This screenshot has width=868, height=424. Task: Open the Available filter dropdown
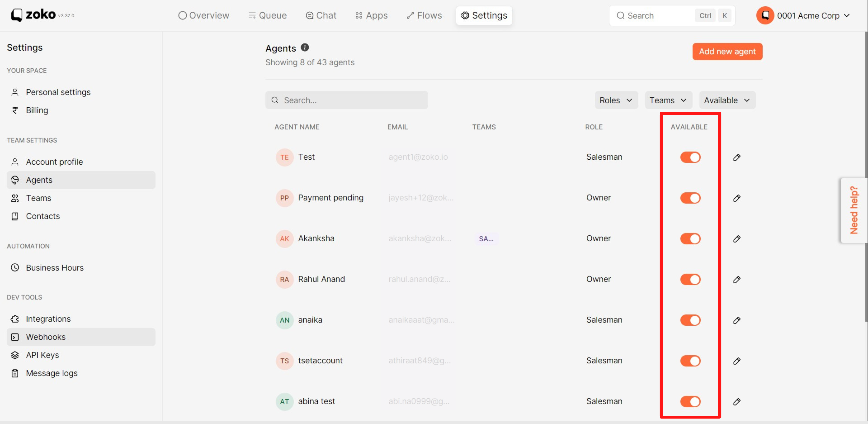(x=727, y=100)
